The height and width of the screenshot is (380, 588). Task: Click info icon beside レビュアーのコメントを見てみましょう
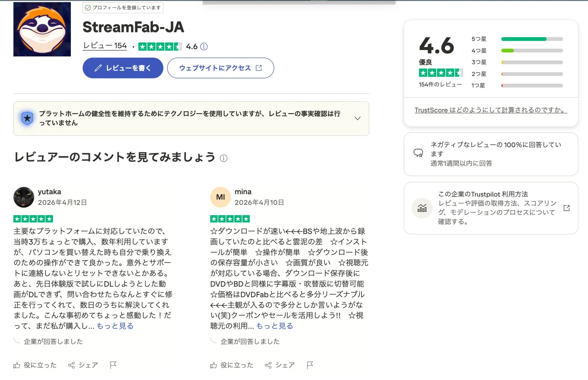223,158
